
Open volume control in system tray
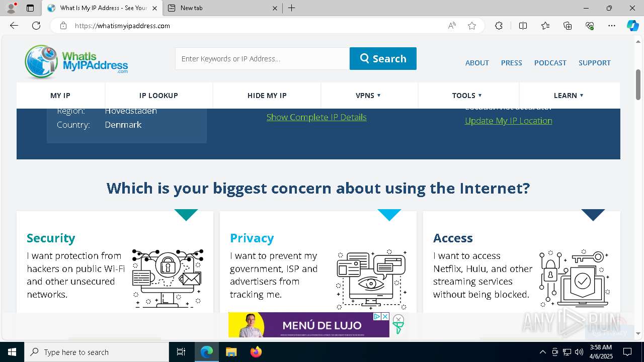click(579, 352)
